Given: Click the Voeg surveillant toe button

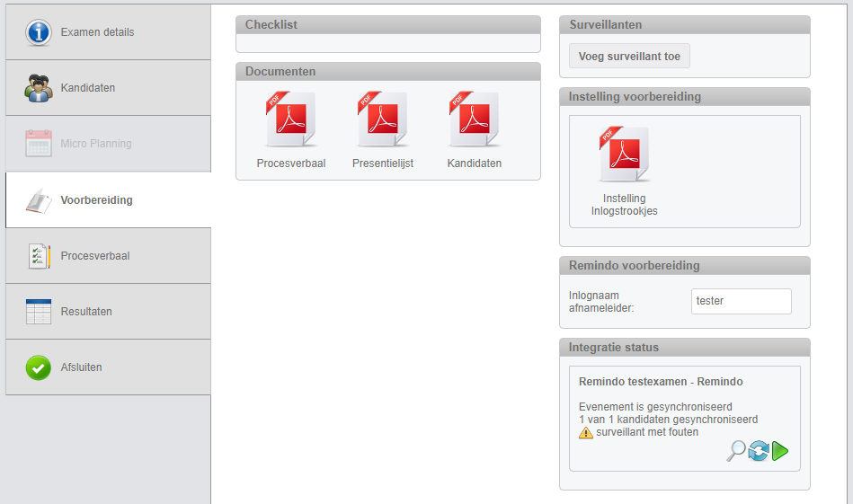Looking at the screenshot, I should (x=629, y=56).
